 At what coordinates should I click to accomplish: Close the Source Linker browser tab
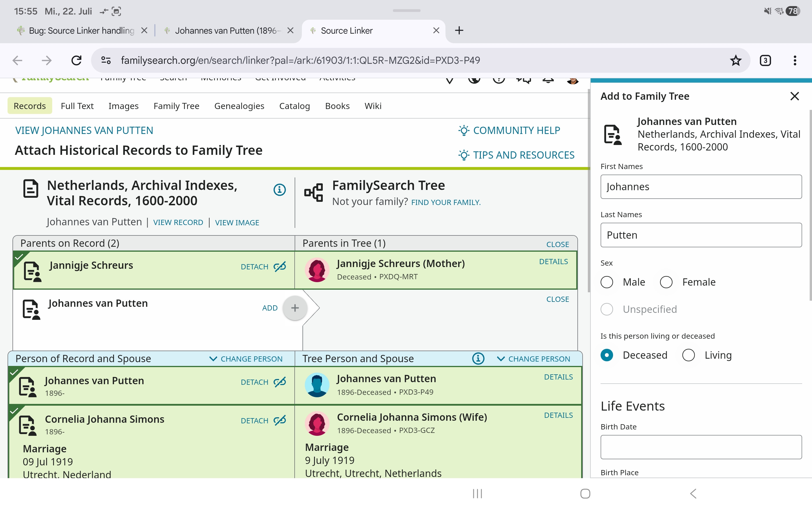(436, 30)
